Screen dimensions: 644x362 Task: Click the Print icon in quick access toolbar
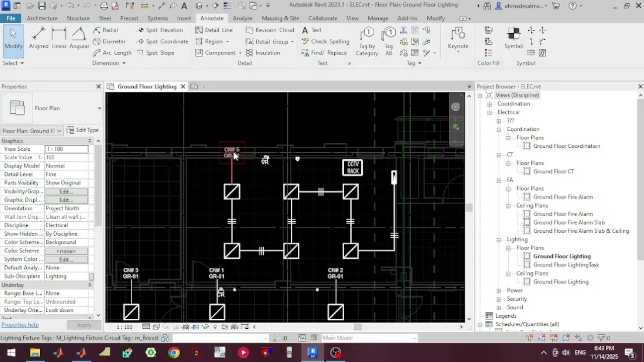coord(104,6)
